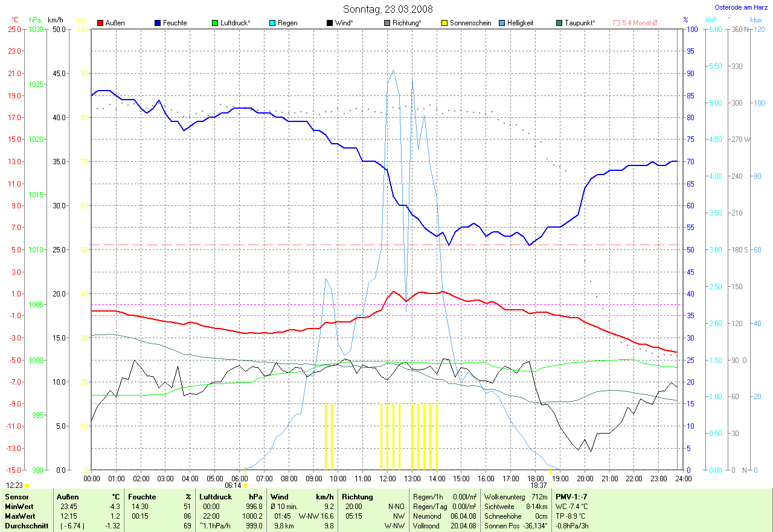The width and height of the screenshot is (773, 532).
Task: Click the sunrise sun icon at 06:14
Action: tap(246, 485)
